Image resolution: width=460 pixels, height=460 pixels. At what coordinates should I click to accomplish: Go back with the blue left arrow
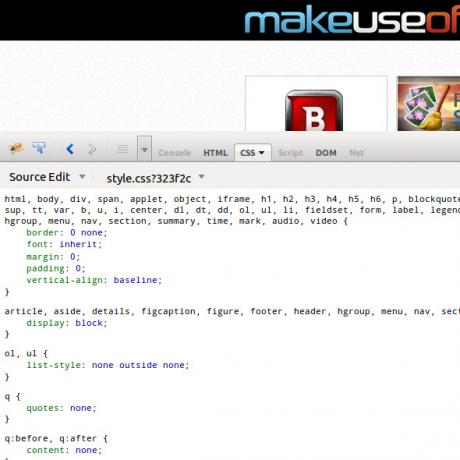click(70, 149)
